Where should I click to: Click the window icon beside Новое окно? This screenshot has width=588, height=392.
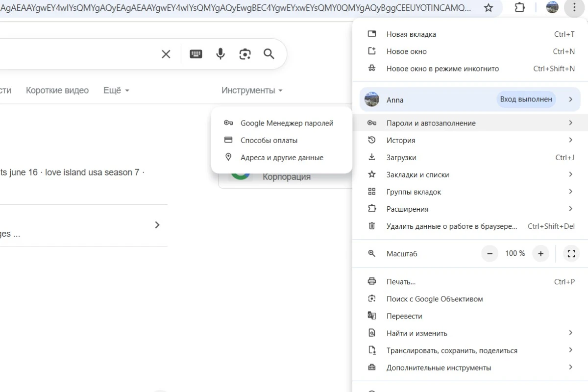pyautogui.click(x=372, y=51)
